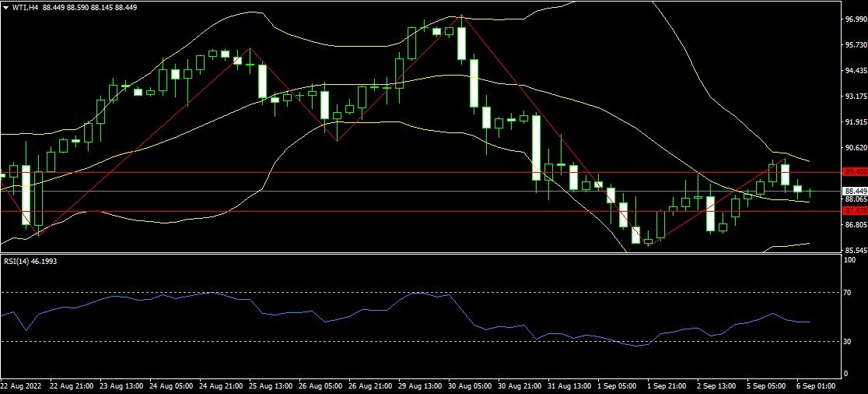The width and height of the screenshot is (868, 394).
Task: Click the WTI,H4 chart title text
Action: click(x=25, y=7)
